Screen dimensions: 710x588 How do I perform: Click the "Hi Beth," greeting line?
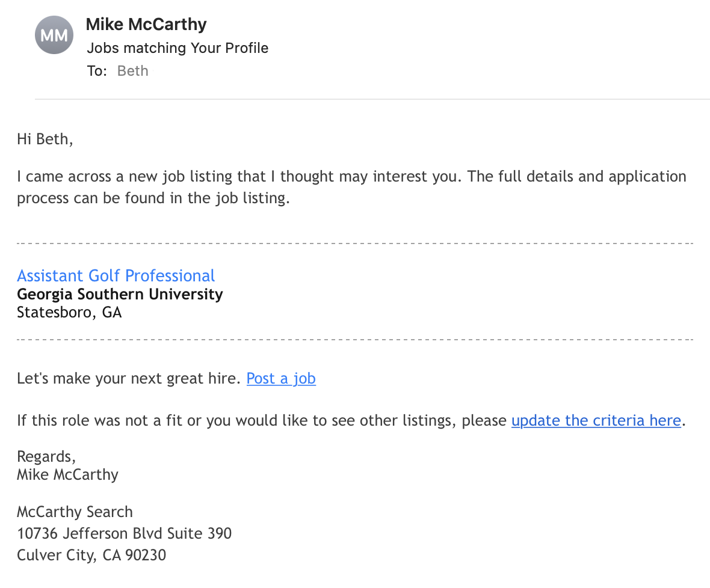pos(45,139)
